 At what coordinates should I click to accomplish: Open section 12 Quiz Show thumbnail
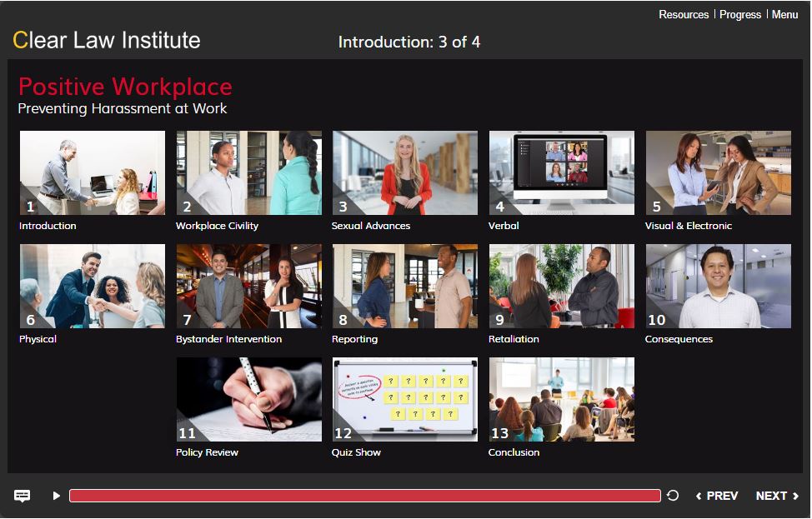point(404,398)
